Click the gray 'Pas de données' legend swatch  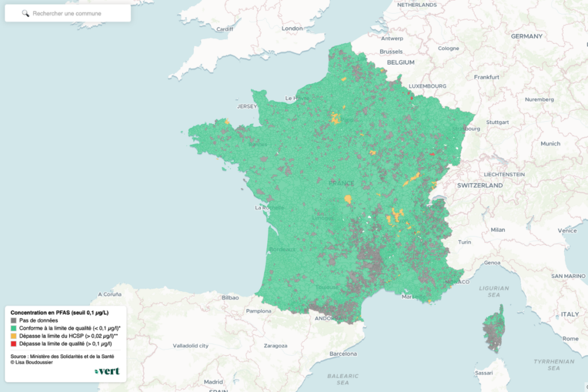click(x=14, y=320)
